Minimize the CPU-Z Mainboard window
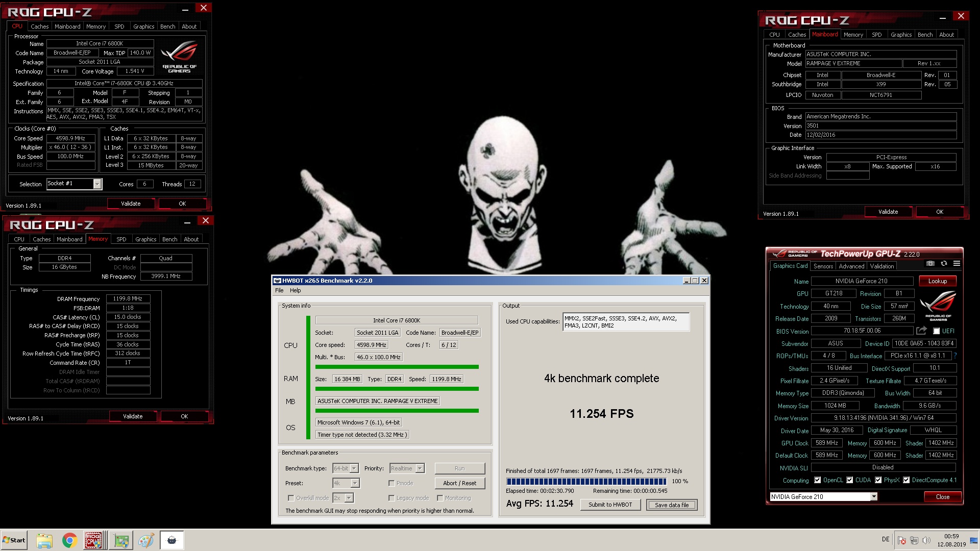 [942, 17]
